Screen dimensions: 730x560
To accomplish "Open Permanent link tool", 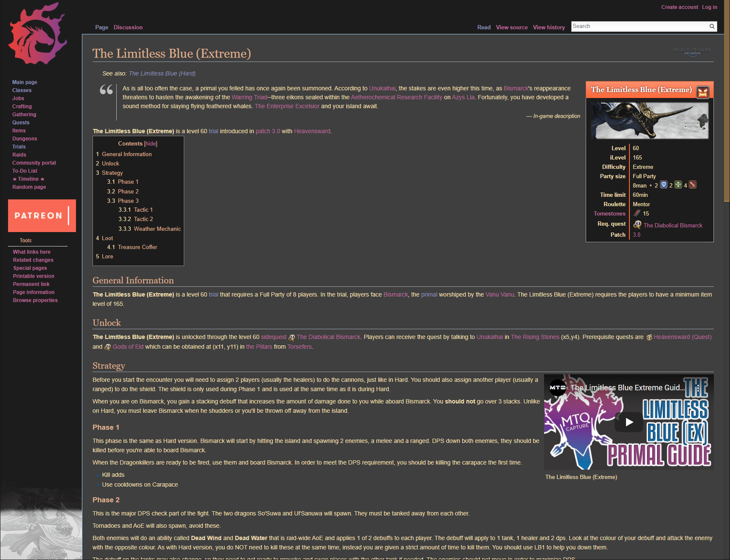I will point(31,284).
